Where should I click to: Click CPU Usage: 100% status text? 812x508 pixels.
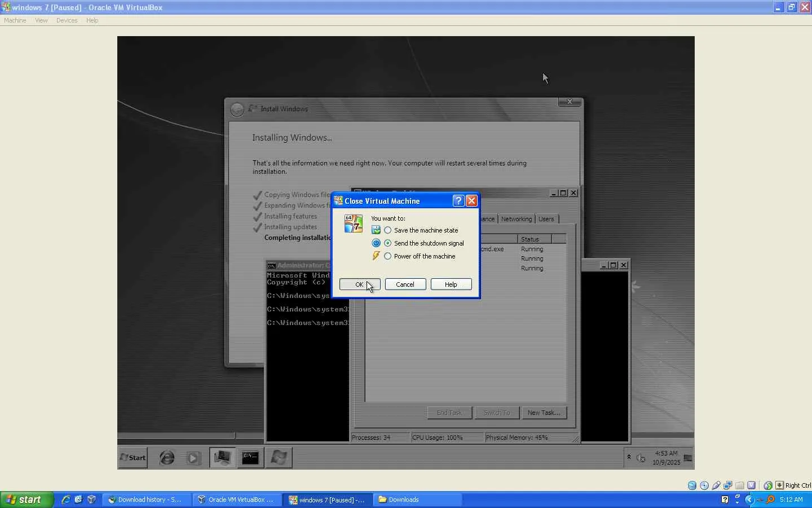[438, 437]
